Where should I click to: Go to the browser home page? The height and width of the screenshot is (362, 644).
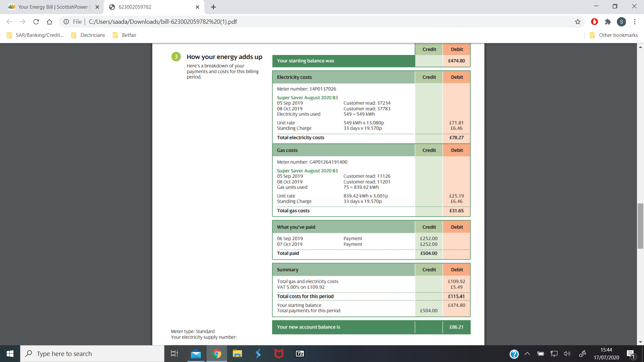(x=49, y=22)
